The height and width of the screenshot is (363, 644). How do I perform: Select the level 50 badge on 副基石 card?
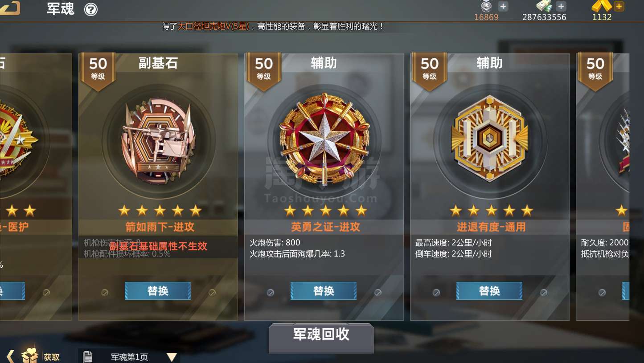98,70
